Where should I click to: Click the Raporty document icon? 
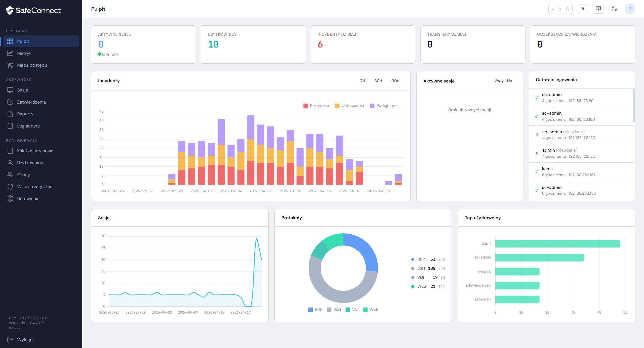(x=10, y=114)
